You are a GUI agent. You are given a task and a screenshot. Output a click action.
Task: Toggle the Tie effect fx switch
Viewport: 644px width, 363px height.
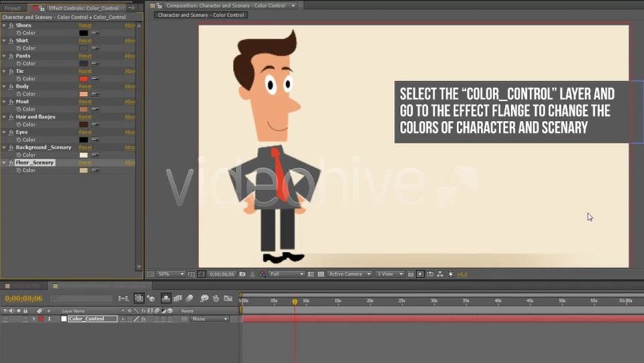[x=11, y=71]
